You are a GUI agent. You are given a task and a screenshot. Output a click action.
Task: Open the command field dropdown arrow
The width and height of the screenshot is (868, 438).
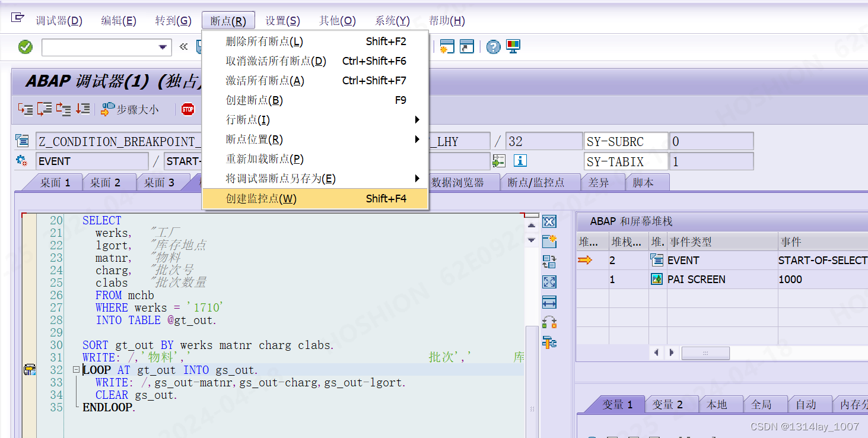[x=163, y=47]
